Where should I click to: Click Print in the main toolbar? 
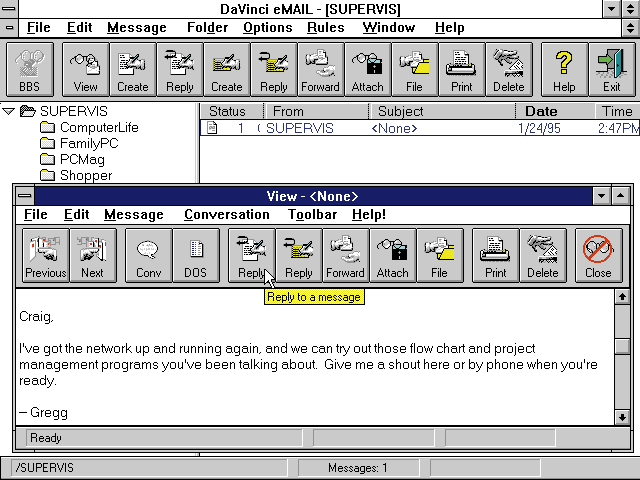click(x=462, y=69)
